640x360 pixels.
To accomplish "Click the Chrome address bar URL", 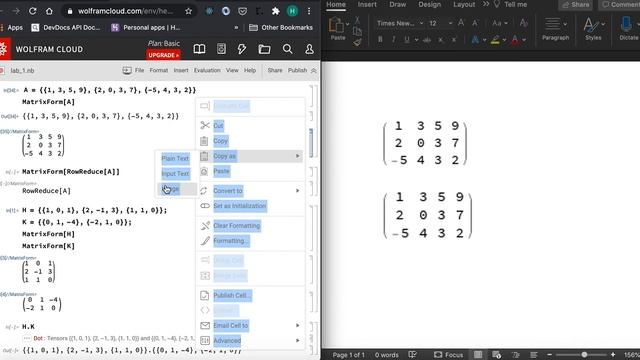I will [125, 11].
